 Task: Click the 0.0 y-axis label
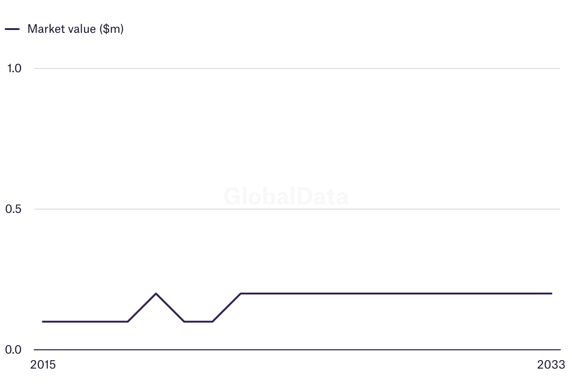tap(14, 350)
